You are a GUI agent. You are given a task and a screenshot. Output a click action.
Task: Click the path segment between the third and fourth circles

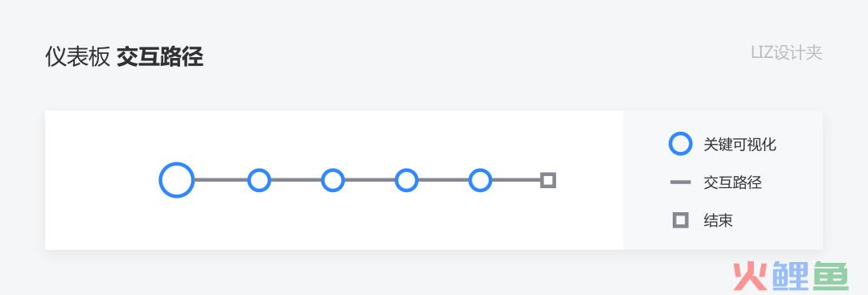tap(369, 180)
